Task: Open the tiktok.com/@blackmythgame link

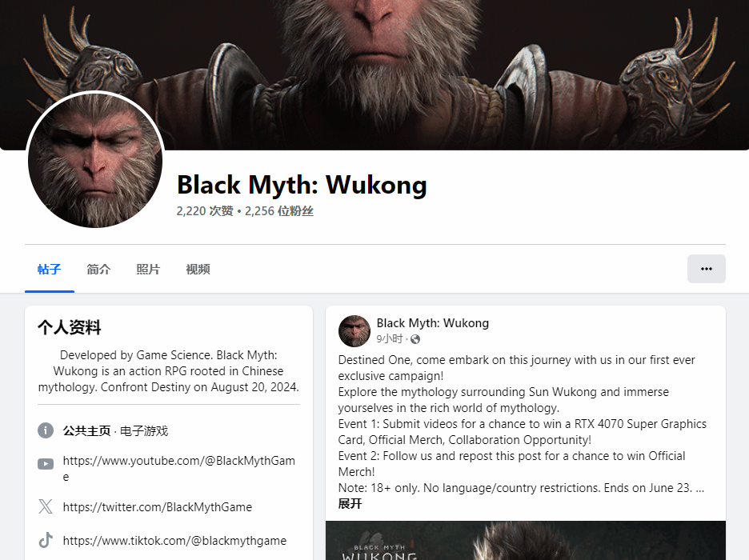Action: (x=174, y=541)
